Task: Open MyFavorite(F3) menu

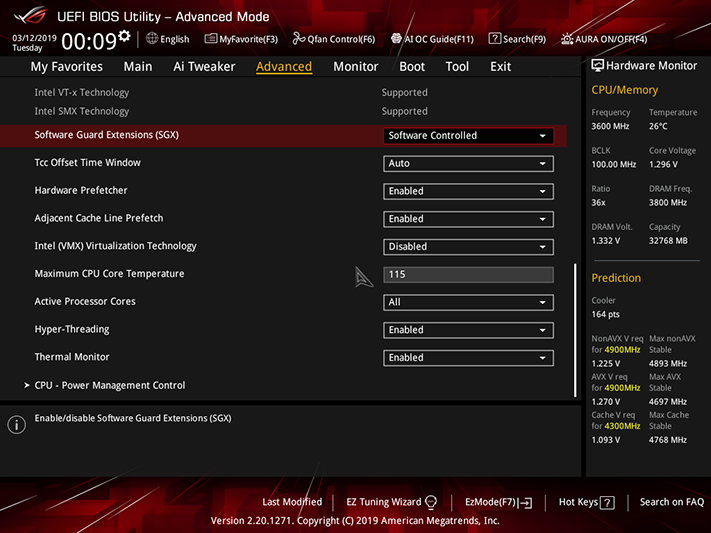Action: [241, 39]
